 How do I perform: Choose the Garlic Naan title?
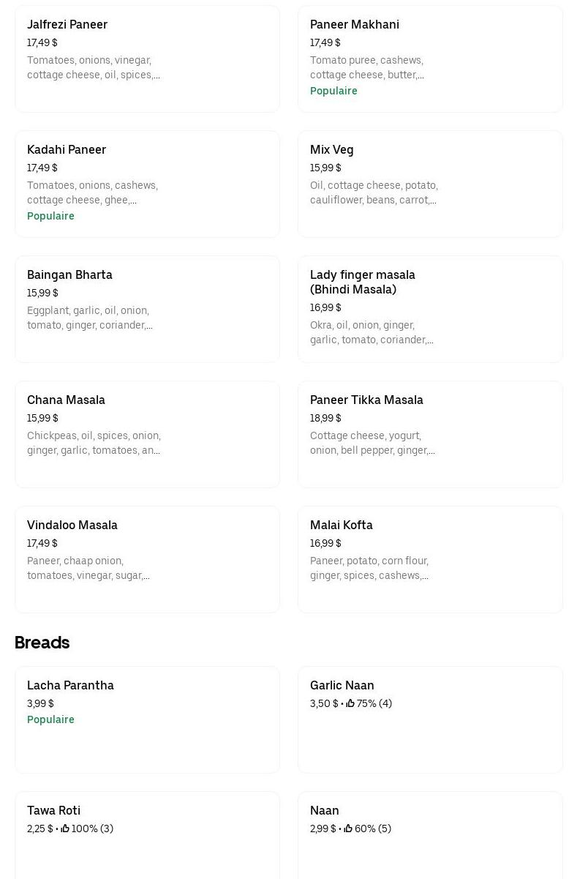[342, 686]
